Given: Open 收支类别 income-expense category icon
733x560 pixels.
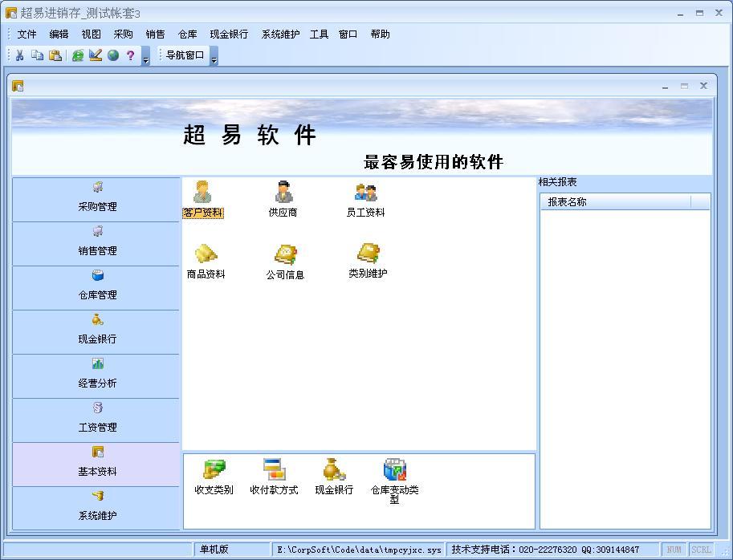Looking at the screenshot, I should pos(214,477).
